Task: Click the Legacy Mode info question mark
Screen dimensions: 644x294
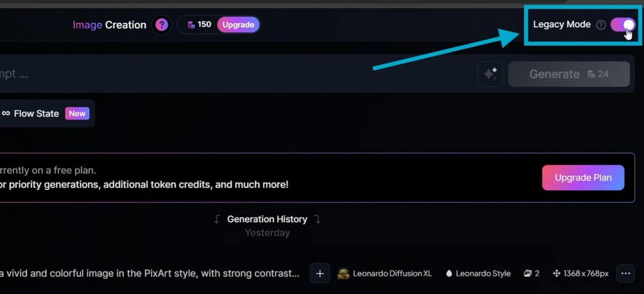Action: [x=601, y=25]
